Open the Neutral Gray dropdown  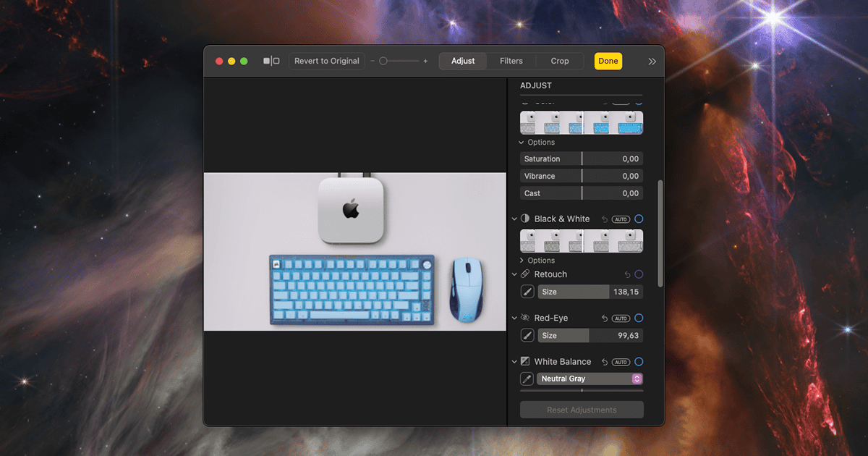pyautogui.click(x=590, y=379)
